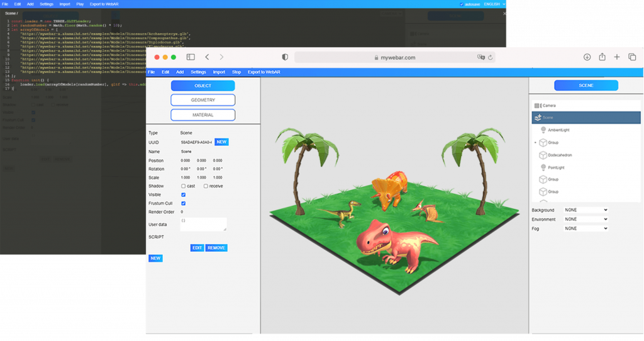This screenshot has height=341, width=644.
Task: Open the Background dropdown
Action: [x=586, y=210]
